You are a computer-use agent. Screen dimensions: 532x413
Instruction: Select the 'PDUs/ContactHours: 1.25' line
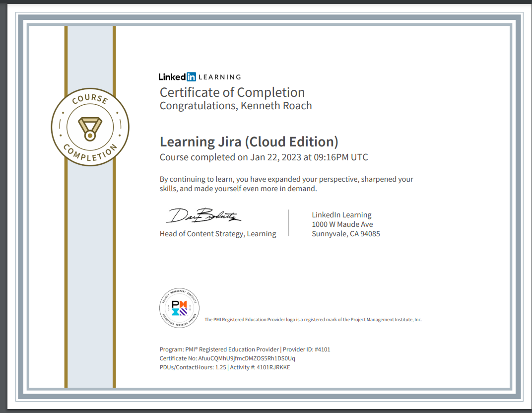pyautogui.click(x=225, y=367)
